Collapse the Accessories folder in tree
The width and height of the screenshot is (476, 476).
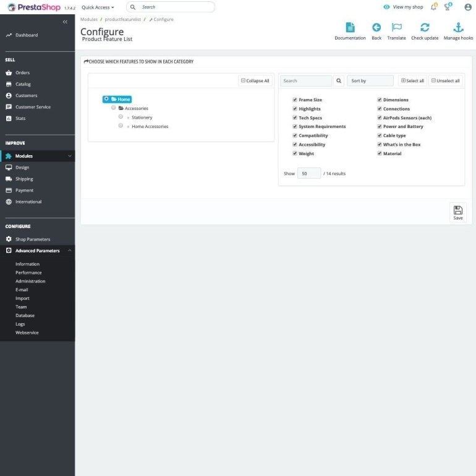coord(121,108)
